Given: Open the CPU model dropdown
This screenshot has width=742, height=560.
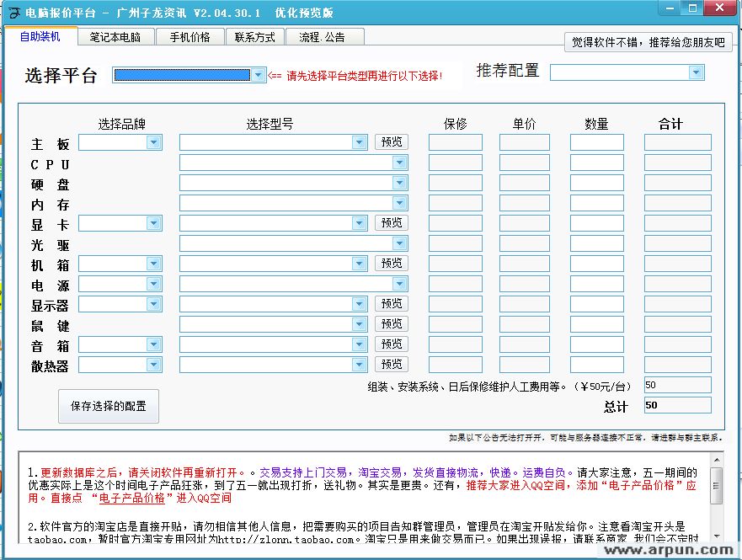Looking at the screenshot, I should click(x=400, y=163).
